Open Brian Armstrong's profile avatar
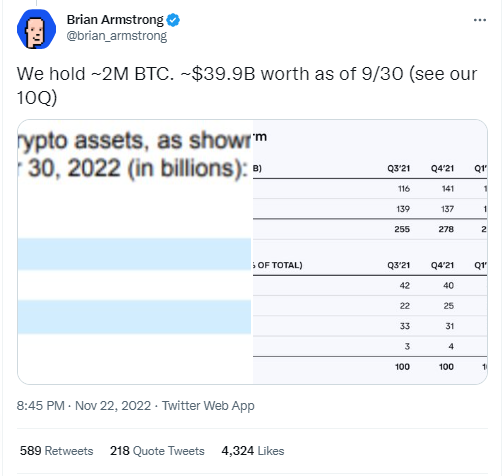 tap(36, 29)
